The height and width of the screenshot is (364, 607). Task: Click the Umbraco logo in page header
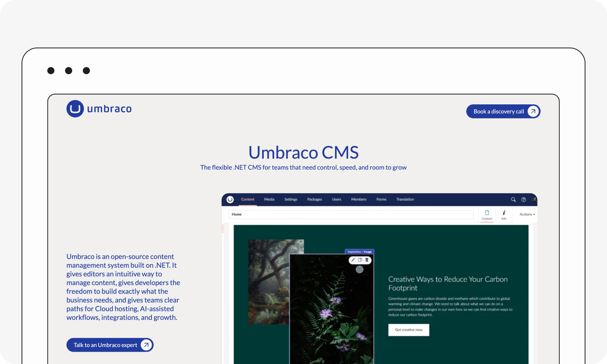click(x=99, y=109)
